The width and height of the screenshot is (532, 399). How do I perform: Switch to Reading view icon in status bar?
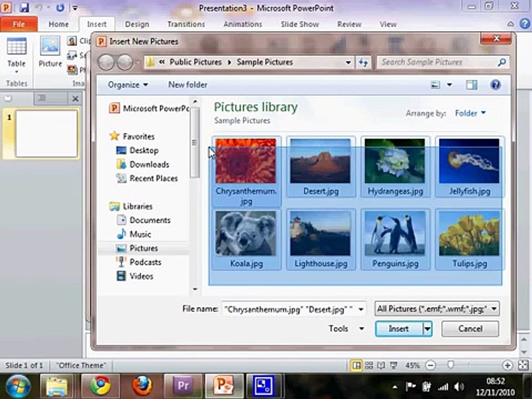click(381, 365)
